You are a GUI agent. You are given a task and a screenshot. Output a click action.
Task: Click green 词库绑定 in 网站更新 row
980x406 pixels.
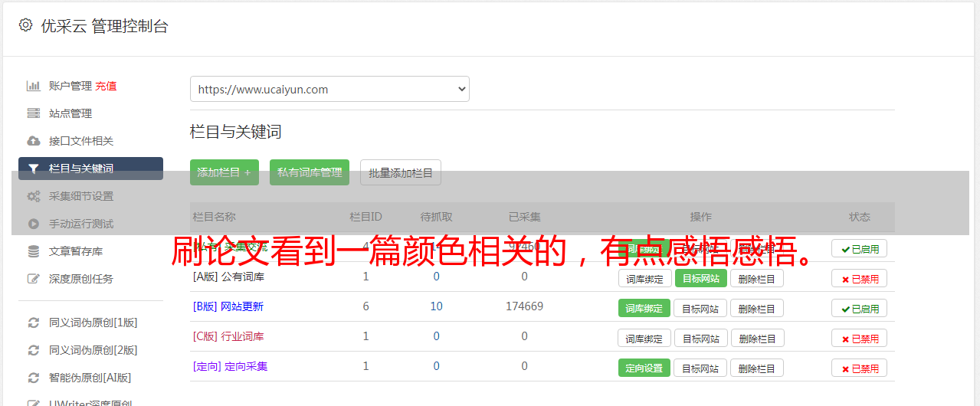tap(644, 308)
